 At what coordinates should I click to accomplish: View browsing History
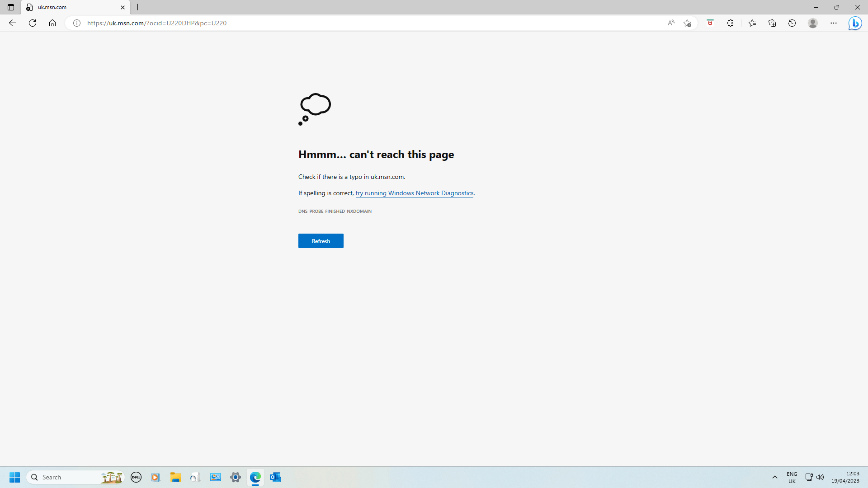pos(792,23)
